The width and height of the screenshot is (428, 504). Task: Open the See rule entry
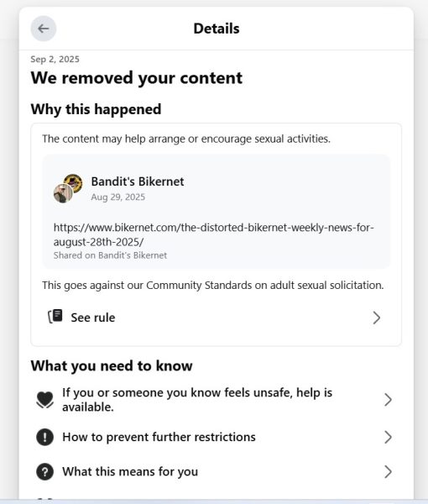tap(216, 318)
